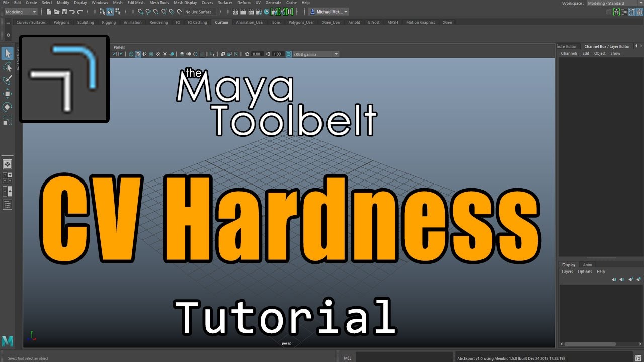
Task: Pick the Rotate tool in the toolbox
Action: click(8, 107)
